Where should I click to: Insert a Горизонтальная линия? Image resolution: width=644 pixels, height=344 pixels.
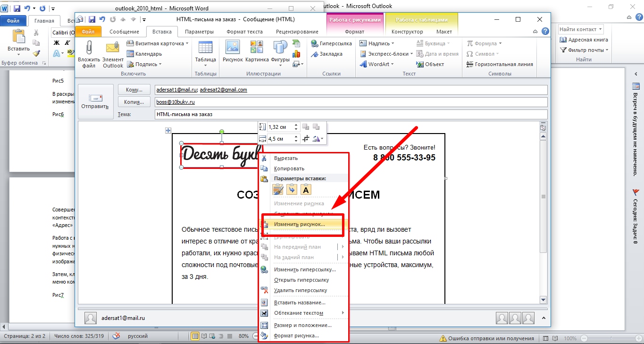[500, 64]
